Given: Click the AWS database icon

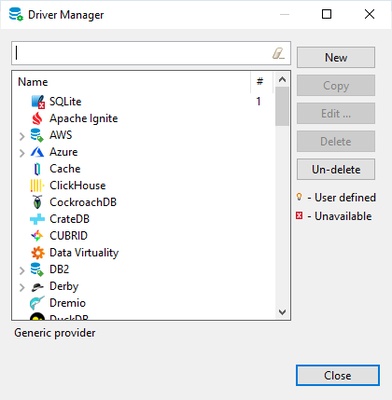Looking at the screenshot, I should pos(37,135).
